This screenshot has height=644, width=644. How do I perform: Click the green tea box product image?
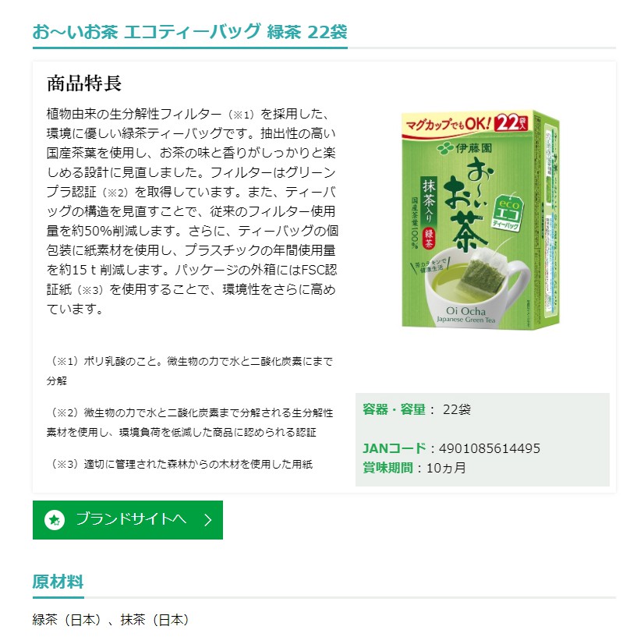click(x=480, y=219)
